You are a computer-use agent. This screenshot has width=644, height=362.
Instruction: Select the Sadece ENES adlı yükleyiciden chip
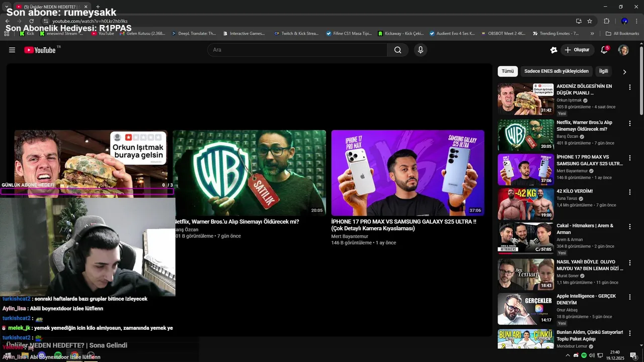(x=556, y=71)
